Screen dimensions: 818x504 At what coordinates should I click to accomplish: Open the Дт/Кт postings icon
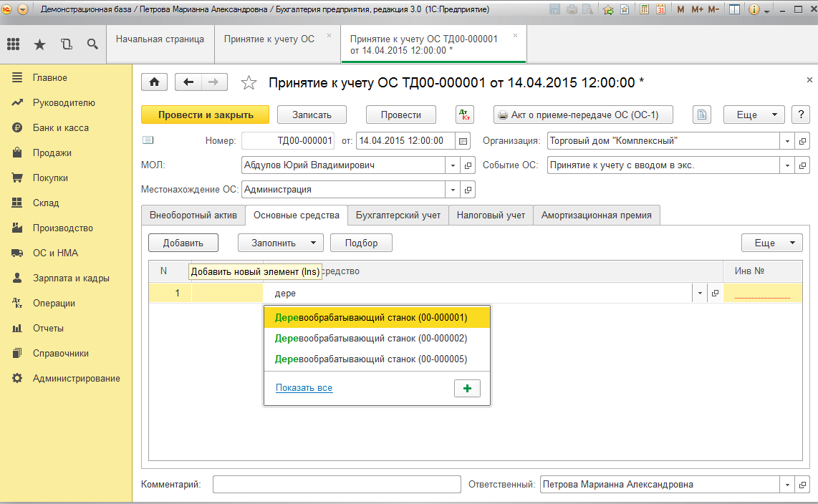pyautogui.click(x=464, y=115)
